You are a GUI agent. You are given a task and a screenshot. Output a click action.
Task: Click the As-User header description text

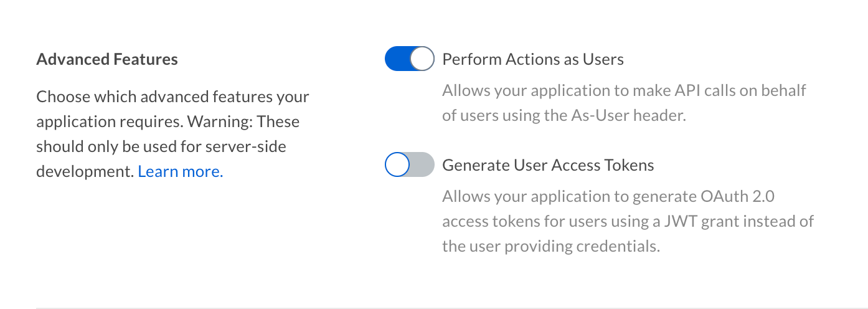coord(624,103)
